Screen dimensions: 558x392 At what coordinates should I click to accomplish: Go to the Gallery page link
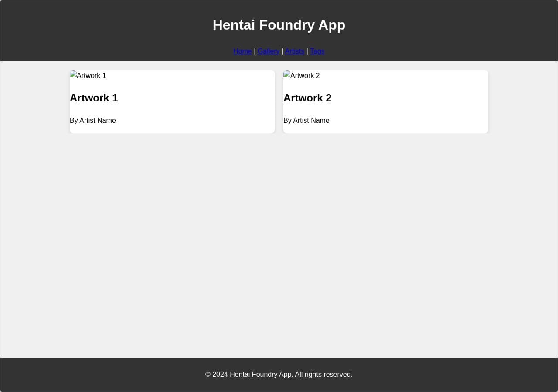(269, 51)
